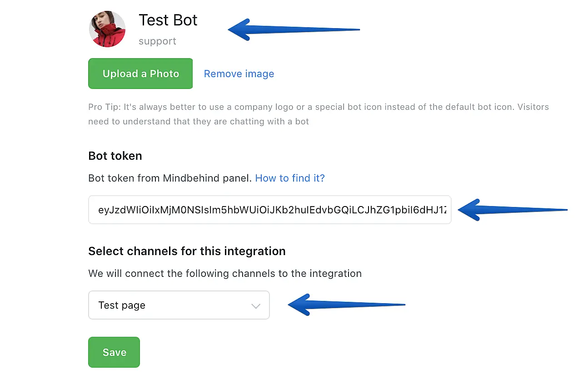The height and width of the screenshot is (384, 588).
Task: Click the "Bot token" section heading
Action: [115, 156]
